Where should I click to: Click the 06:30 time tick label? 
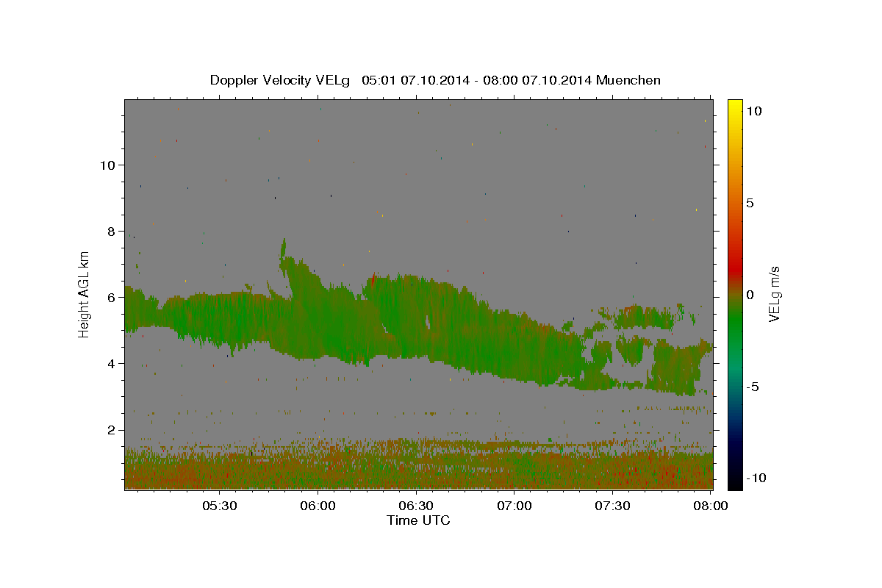point(415,506)
